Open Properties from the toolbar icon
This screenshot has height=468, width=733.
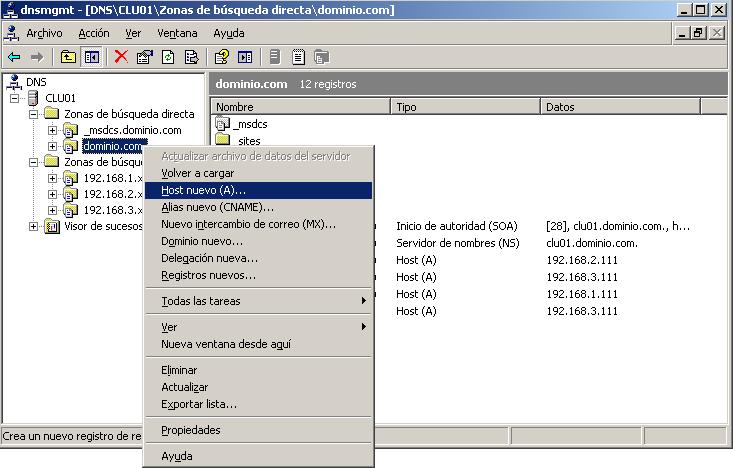pyautogui.click(x=144, y=58)
